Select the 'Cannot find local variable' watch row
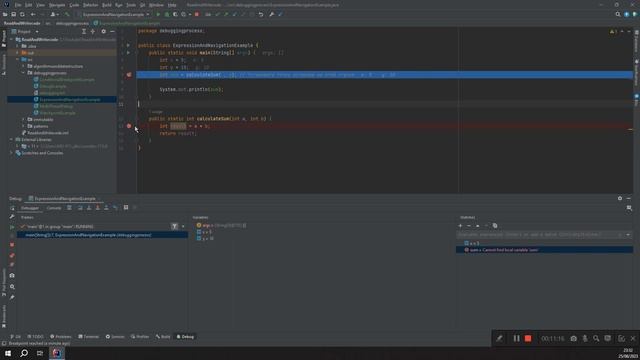Viewport: 640px width, 360px height. tap(544, 250)
